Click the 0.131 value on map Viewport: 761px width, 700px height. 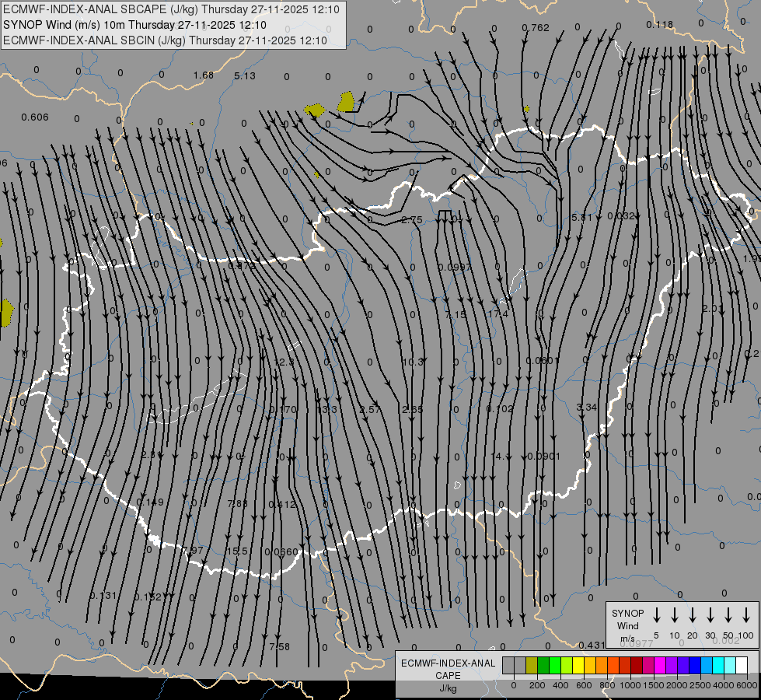103,596
